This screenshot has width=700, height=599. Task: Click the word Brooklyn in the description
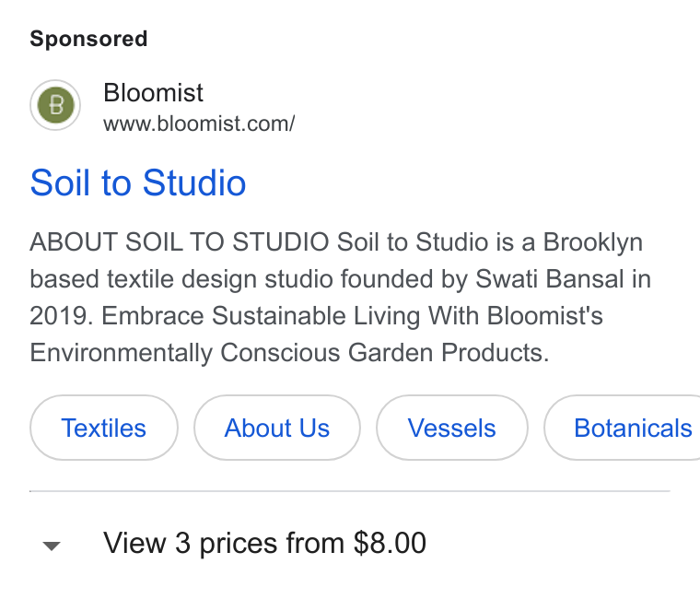pyautogui.click(x=593, y=242)
